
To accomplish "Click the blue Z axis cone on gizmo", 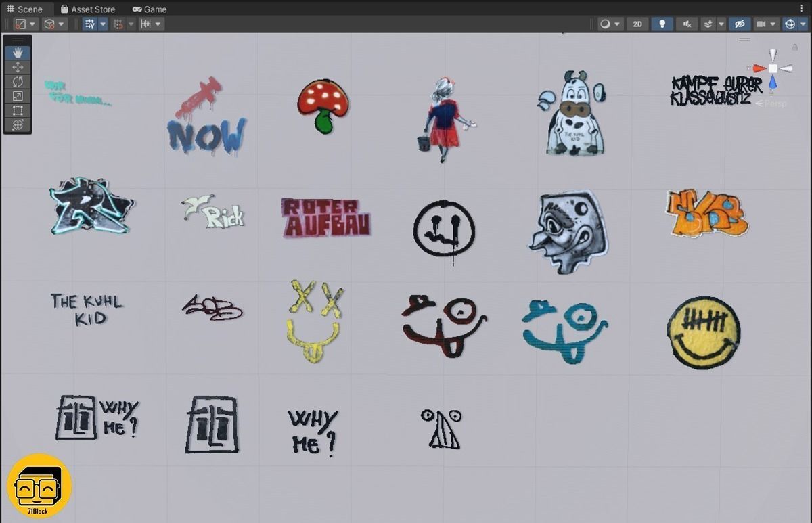I will coord(773,82).
